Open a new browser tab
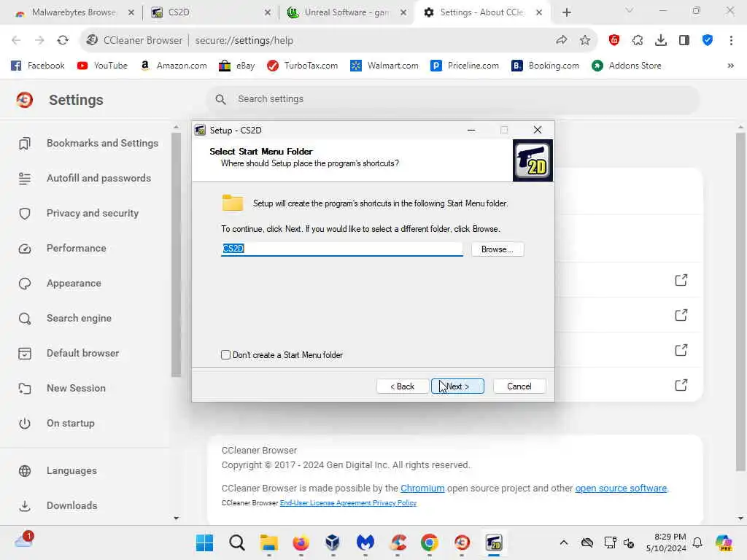This screenshot has width=747, height=560. [566, 12]
